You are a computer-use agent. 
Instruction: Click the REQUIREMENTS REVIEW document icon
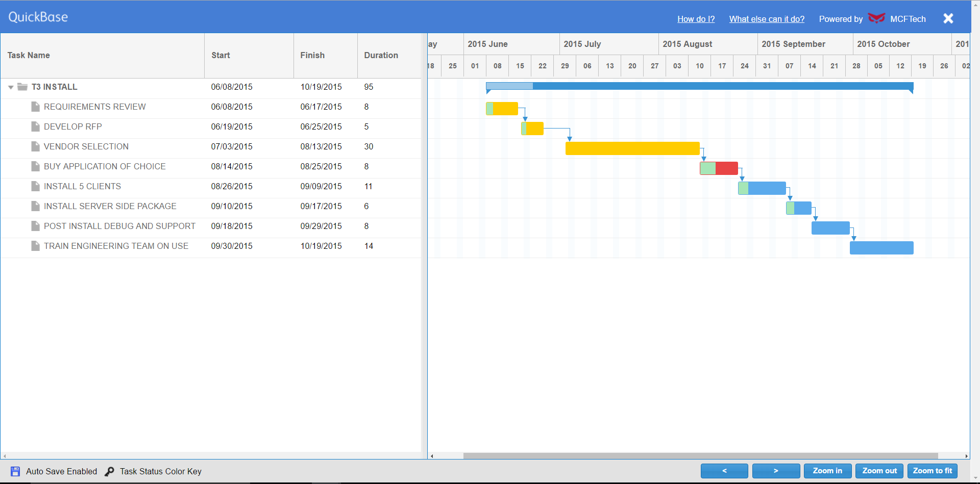pyautogui.click(x=35, y=107)
